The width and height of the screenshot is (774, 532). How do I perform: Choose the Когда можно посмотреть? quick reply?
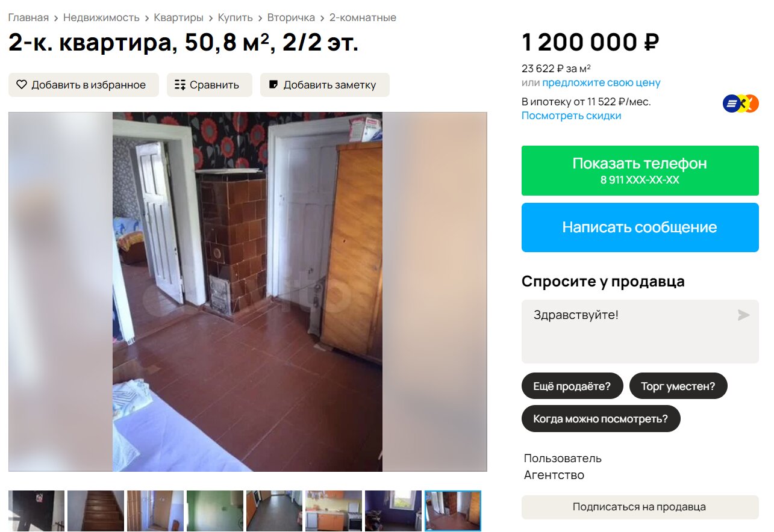pyautogui.click(x=601, y=419)
